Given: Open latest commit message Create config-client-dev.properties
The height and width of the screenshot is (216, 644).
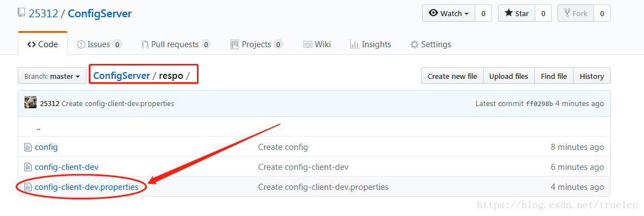Looking at the screenshot, I should coord(118,104).
